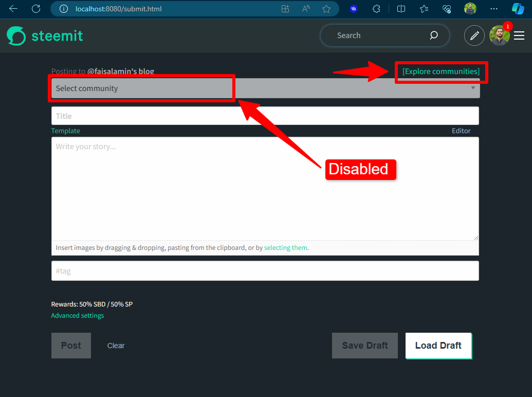Screen dimensions: 532x397
Task: Click the '@faisalamin's blog' text
Action: (x=120, y=71)
